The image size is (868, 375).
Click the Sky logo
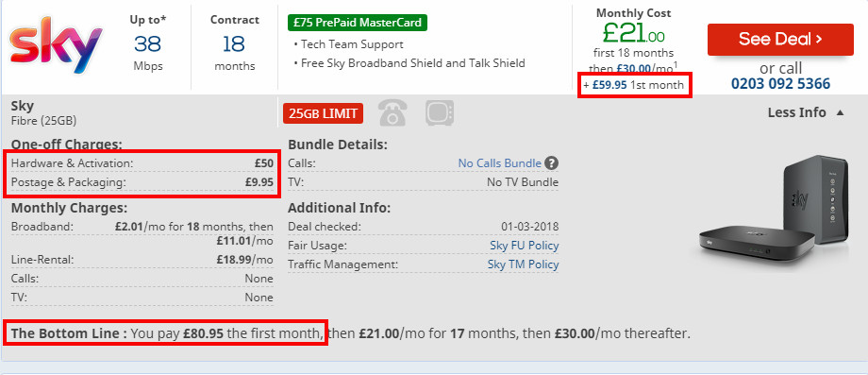point(56,44)
